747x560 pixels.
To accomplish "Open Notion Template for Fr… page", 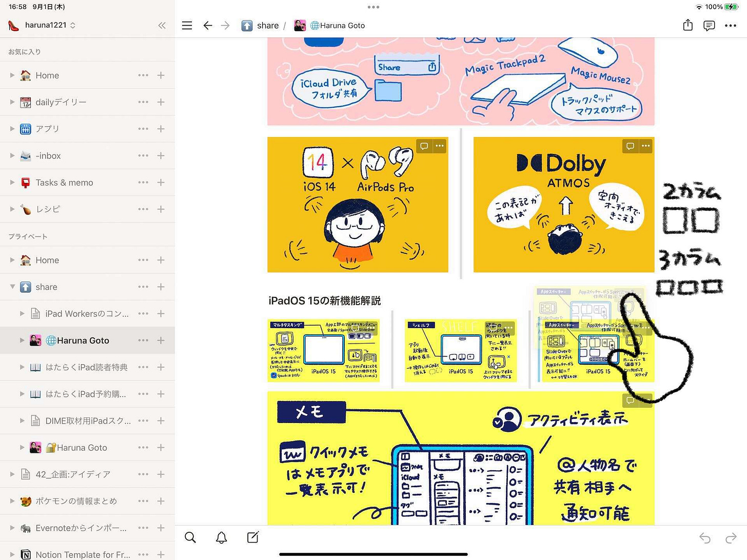I will coord(83,554).
